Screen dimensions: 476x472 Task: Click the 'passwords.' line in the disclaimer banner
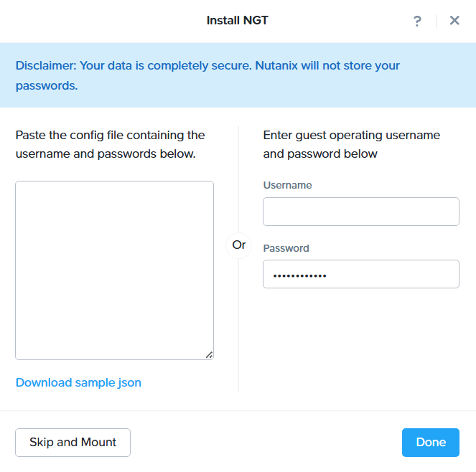click(46, 85)
